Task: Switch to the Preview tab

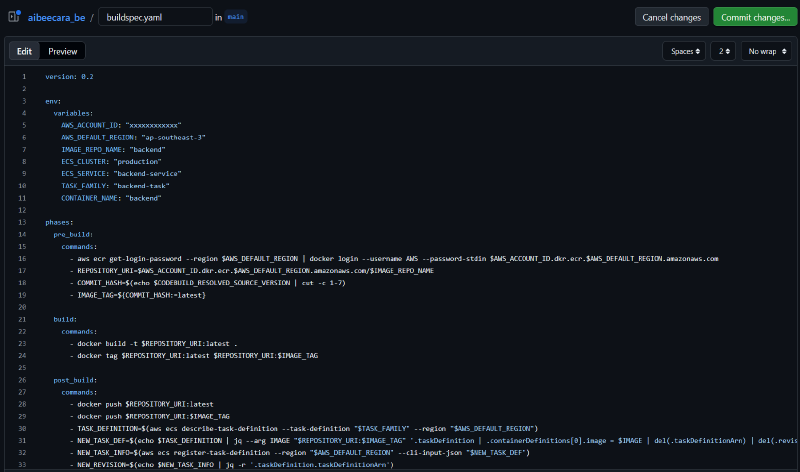Action: point(63,51)
